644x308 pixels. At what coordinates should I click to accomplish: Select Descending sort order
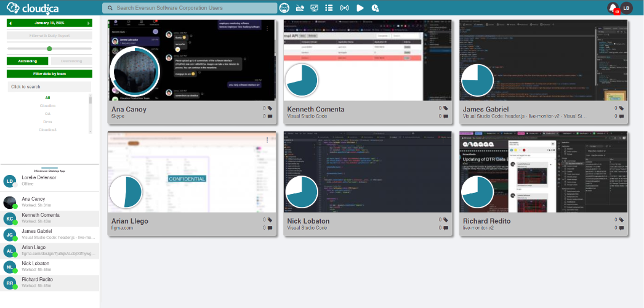pos(71,61)
